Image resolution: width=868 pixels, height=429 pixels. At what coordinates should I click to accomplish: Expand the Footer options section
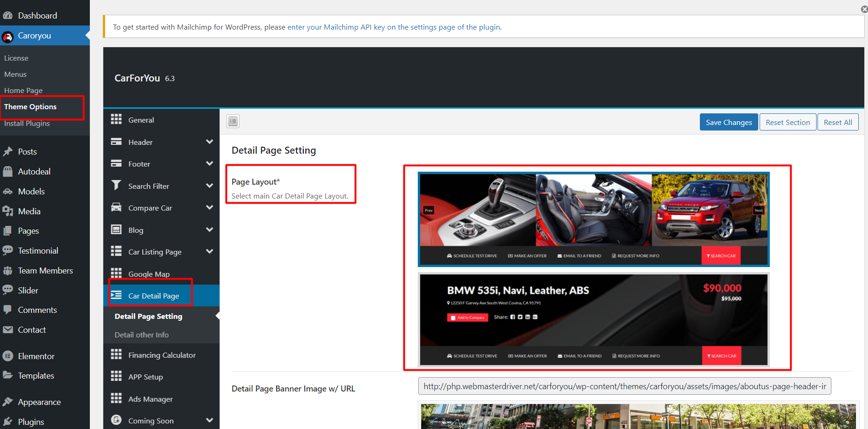click(209, 163)
